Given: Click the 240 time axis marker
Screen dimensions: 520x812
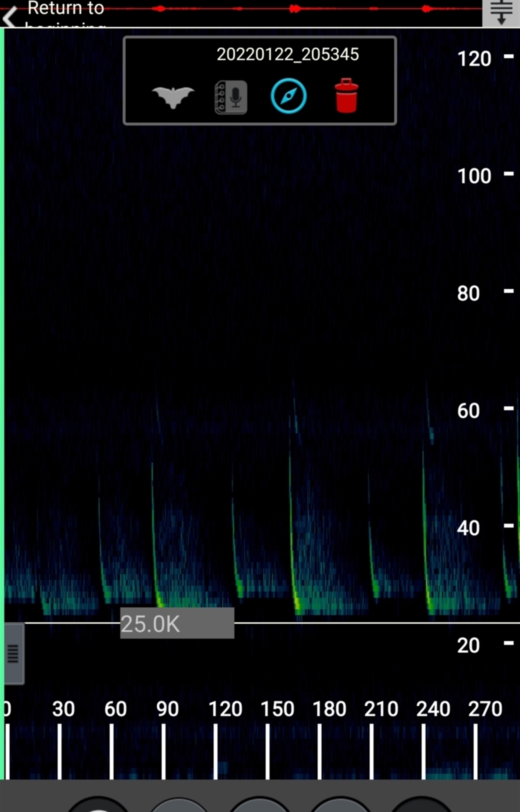Looking at the screenshot, I should tap(433, 709).
